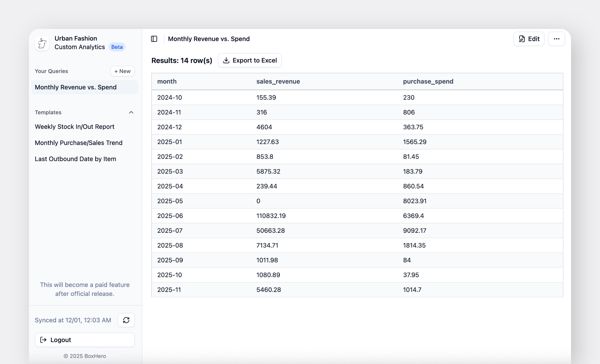Log out of the account

(x=85, y=340)
